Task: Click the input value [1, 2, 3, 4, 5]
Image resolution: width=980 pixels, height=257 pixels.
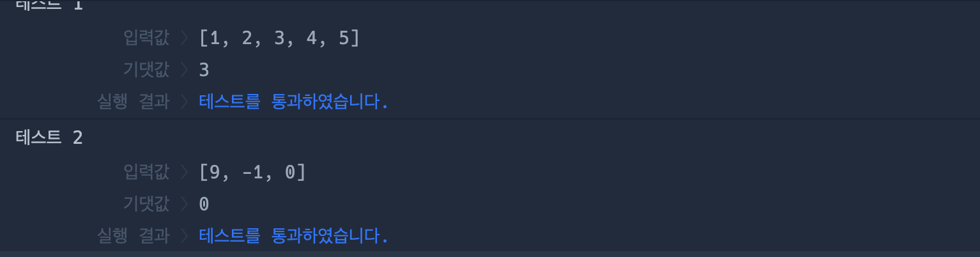Action: pyautogui.click(x=280, y=38)
